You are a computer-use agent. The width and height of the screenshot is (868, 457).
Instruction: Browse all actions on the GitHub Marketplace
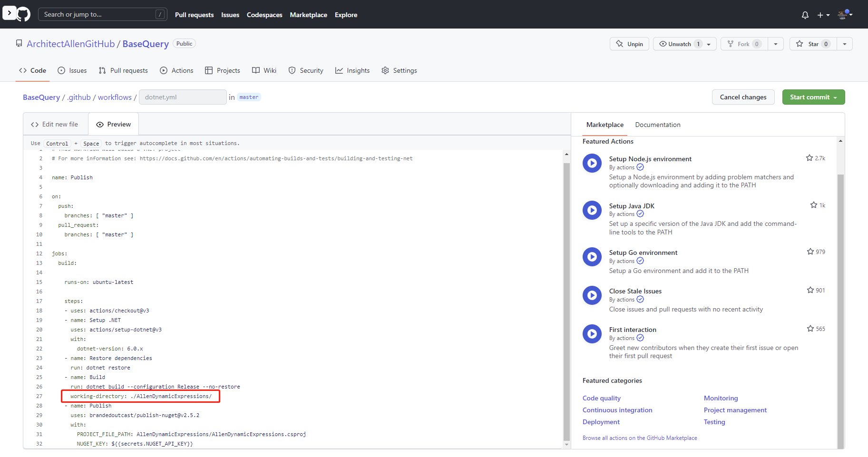[x=640, y=438]
